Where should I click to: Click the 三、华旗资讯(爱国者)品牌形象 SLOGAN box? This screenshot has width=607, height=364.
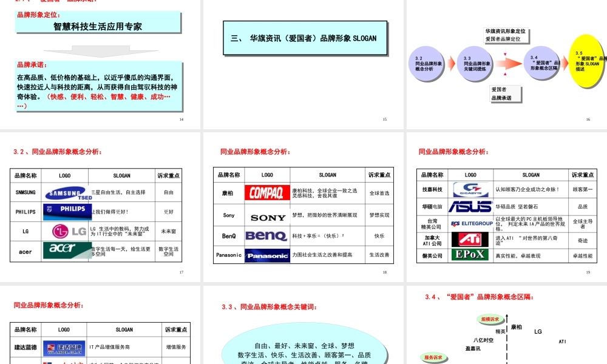[305, 38]
